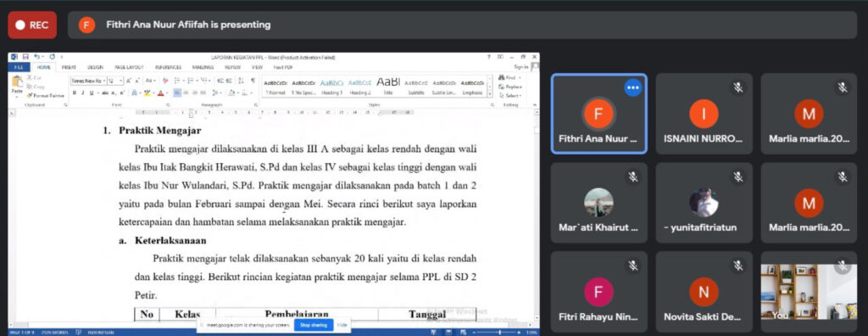
Task: Apply Normal style from gallery
Action: 275,87
